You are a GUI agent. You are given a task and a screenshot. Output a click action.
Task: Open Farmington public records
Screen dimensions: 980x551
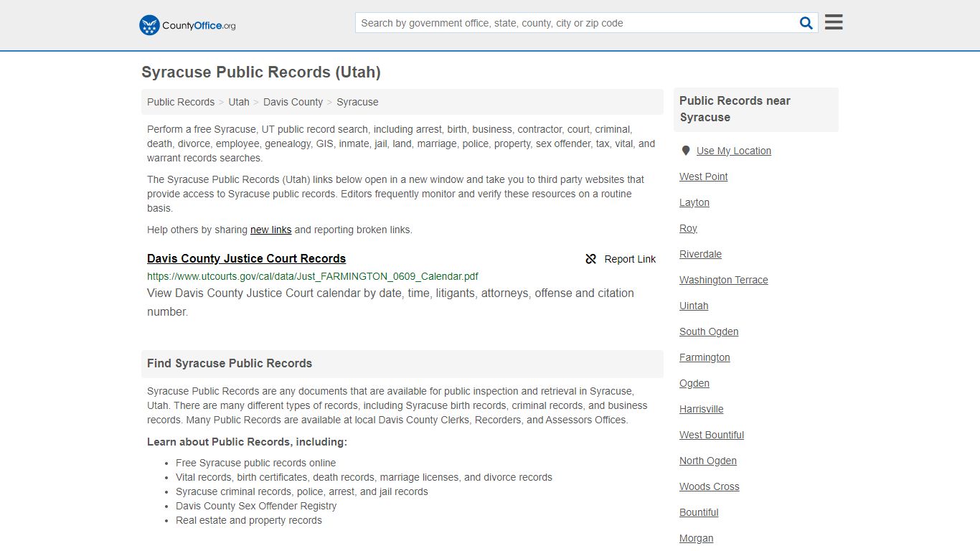click(705, 357)
